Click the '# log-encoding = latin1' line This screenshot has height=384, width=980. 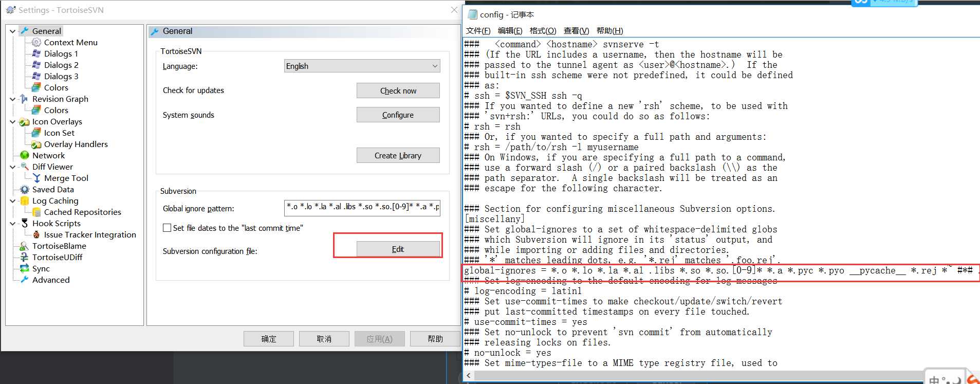click(x=523, y=291)
